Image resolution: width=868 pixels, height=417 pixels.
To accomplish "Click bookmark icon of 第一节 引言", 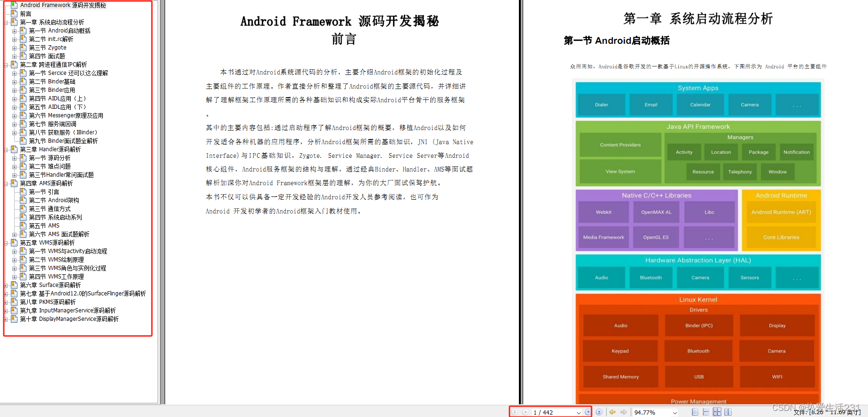I will 23,192.
